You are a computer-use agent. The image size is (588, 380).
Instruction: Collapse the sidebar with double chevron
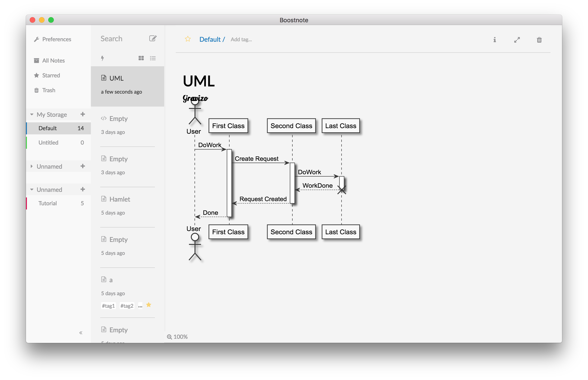coord(81,333)
